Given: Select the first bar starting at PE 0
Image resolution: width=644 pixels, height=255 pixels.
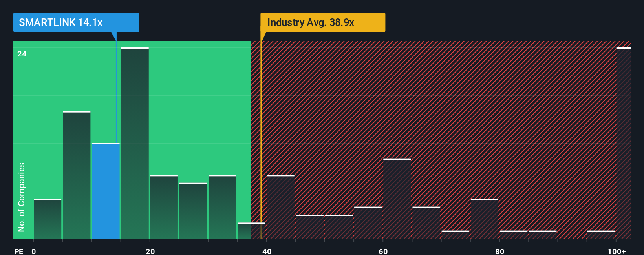Looking at the screenshot, I should [48, 219].
